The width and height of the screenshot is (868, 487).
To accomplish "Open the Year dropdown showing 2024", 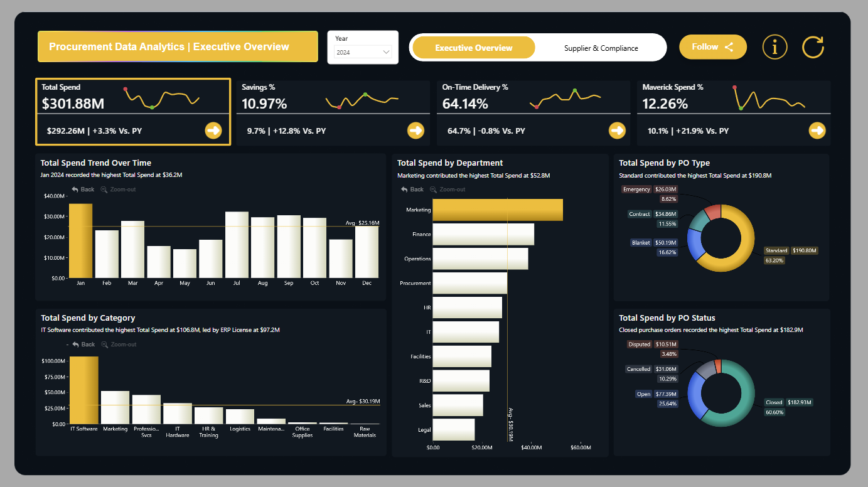I will click(x=363, y=53).
